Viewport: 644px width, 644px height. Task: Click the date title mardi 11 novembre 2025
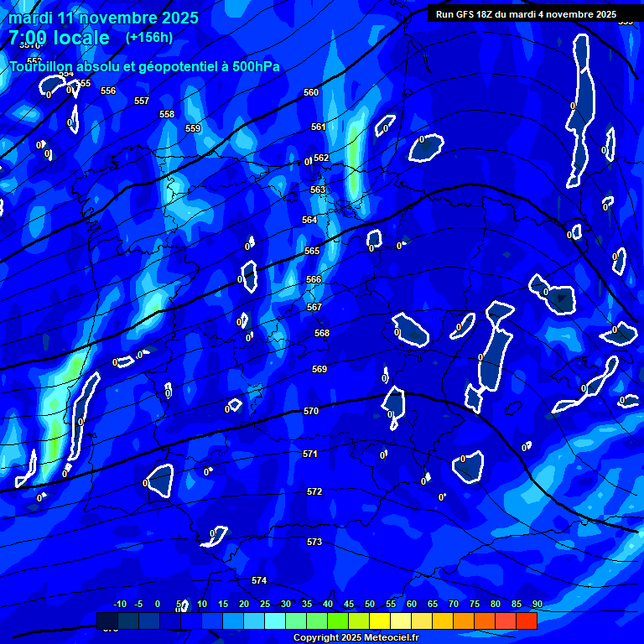point(104,18)
